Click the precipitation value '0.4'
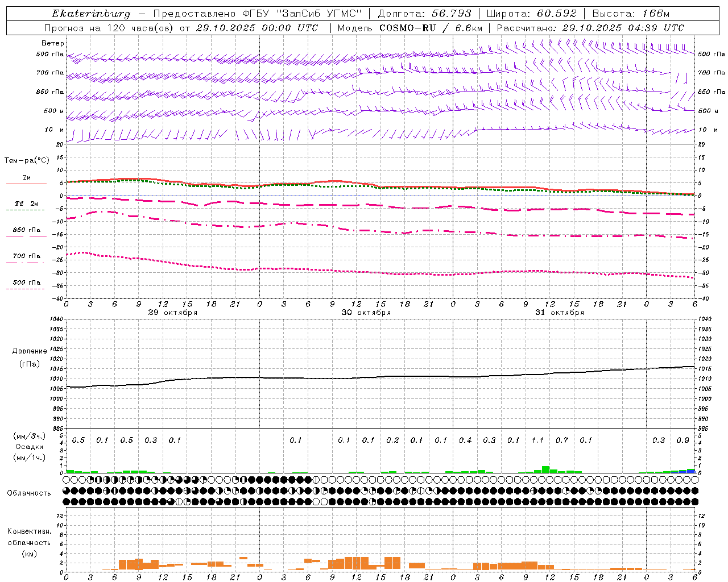This screenshot has width=728, height=582. click(465, 440)
